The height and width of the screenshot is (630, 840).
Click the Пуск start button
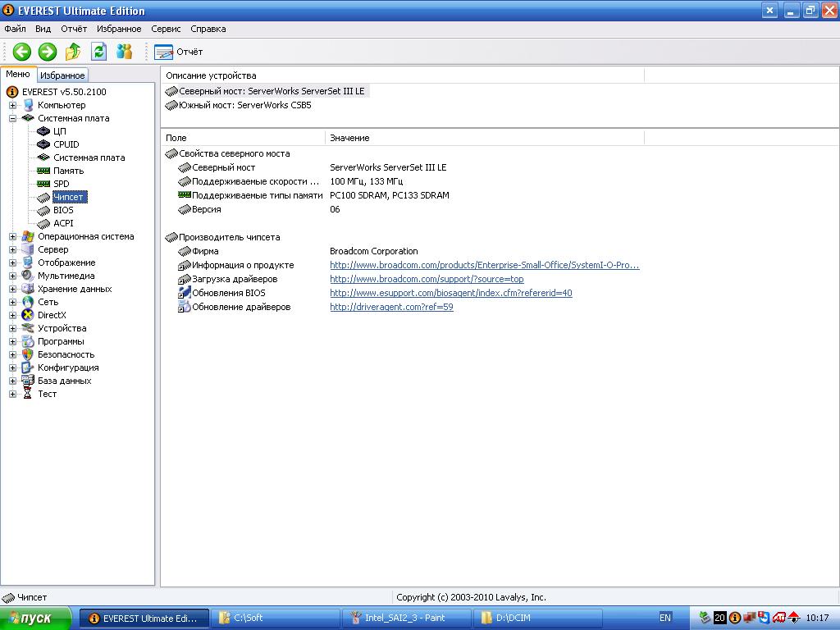(x=35, y=619)
